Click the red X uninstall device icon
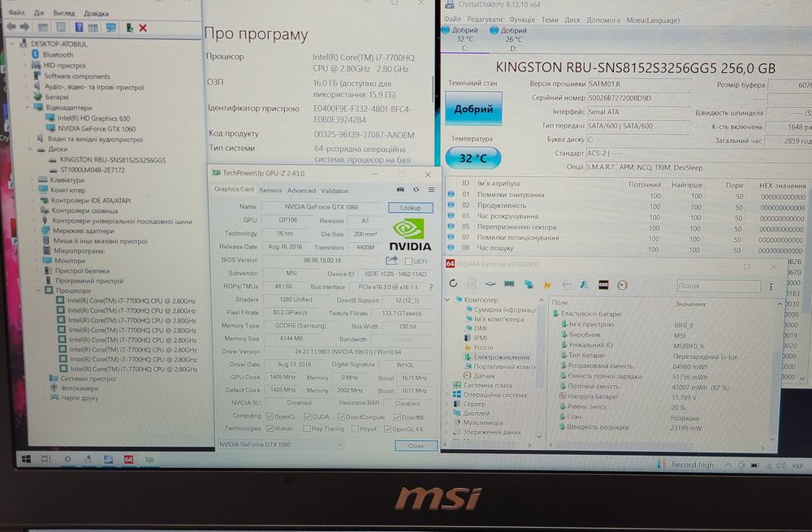 pyautogui.click(x=143, y=28)
